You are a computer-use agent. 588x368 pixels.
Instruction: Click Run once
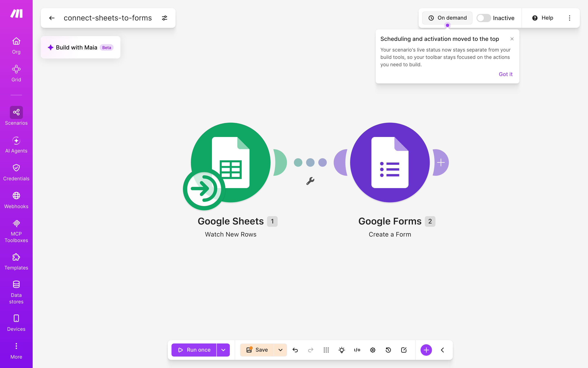pyautogui.click(x=194, y=350)
